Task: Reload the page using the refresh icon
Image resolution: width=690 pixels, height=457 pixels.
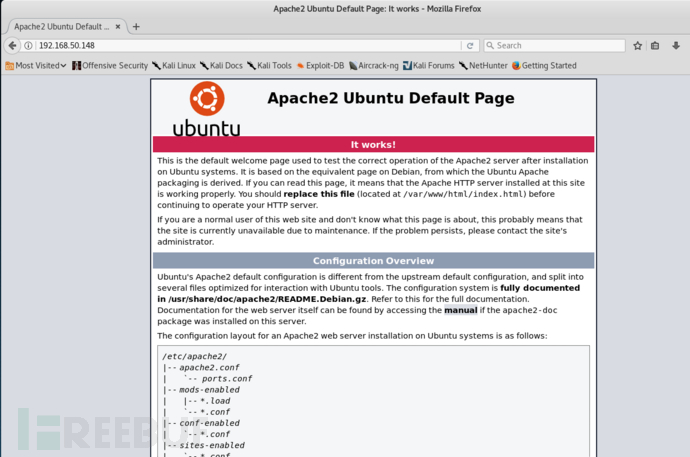Action: [x=470, y=45]
